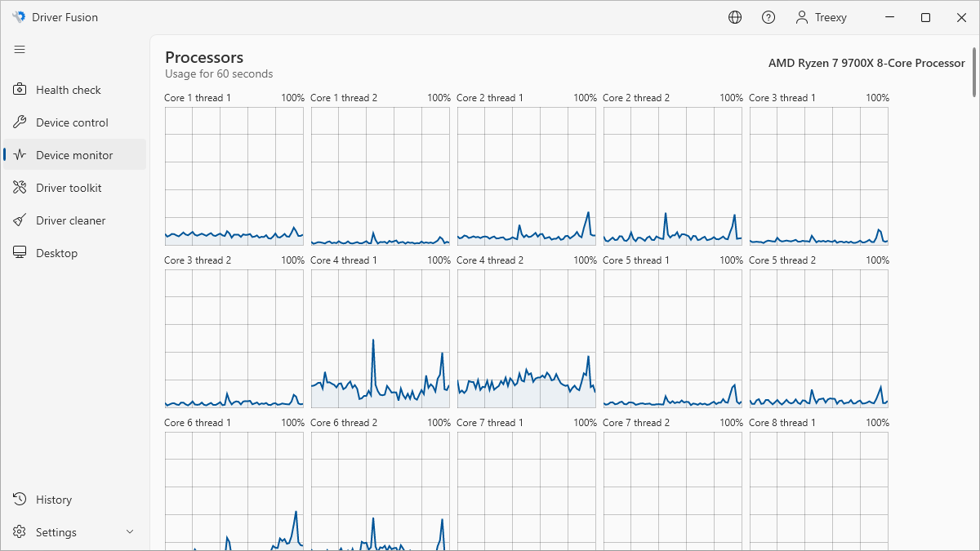Go to Driver cleaner section
980x551 pixels.
click(x=71, y=220)
